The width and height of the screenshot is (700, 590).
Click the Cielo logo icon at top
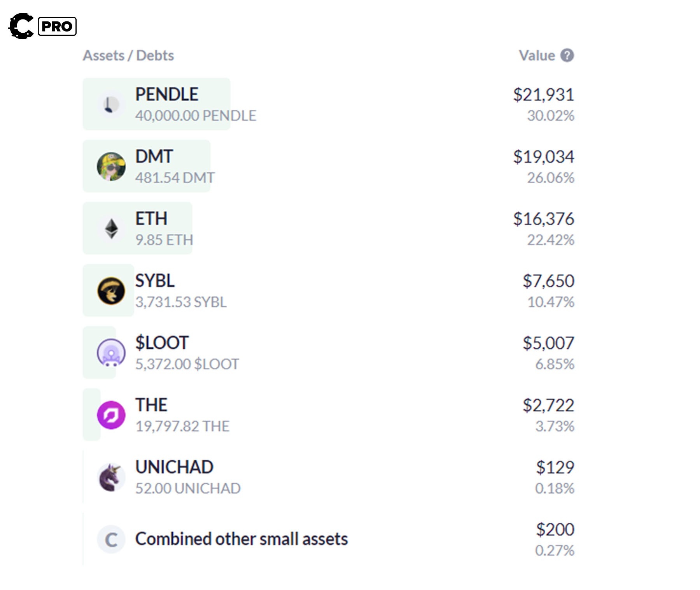tap(21, 26)
